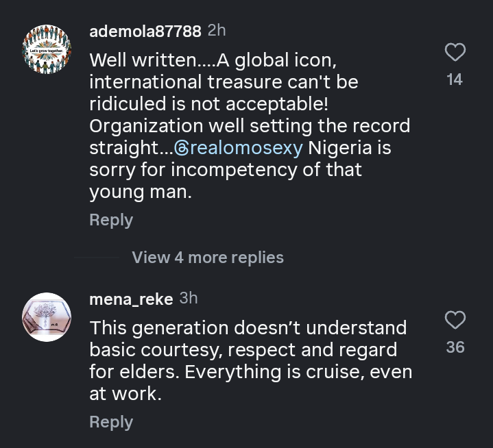Viewport: 493px width, 448px height.
Task: Select the 'This generation doesn't understand' comment text
Action: pyautogui.click(x=250, y=361)
